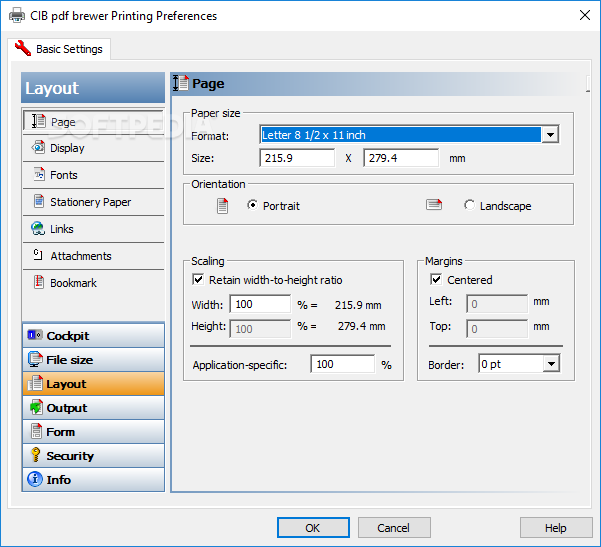The height and width of the screenshot is (547, 601).
Task: Click the printer icon in the title bar
Action: click(x=16, y=16)
